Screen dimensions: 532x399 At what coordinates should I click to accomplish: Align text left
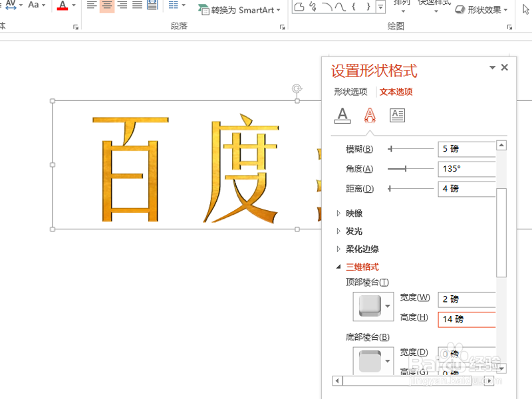(92, 5)
